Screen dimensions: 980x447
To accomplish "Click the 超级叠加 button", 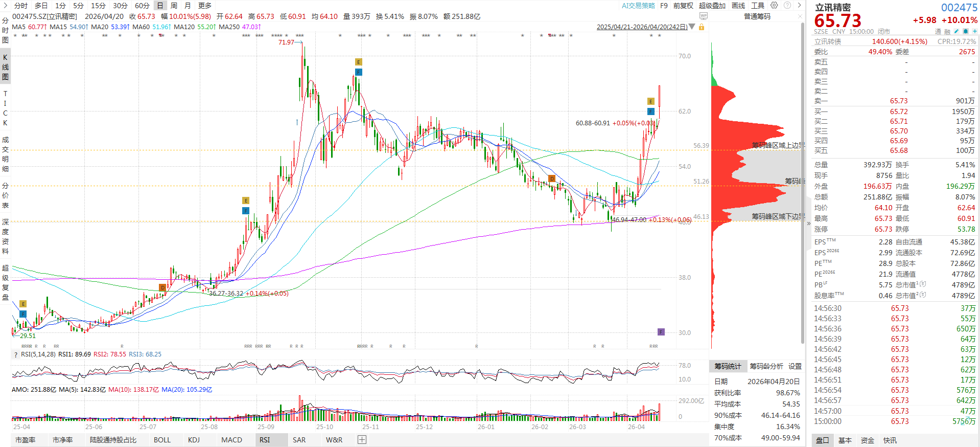I will pyautogui.click(x=712, y=6).
